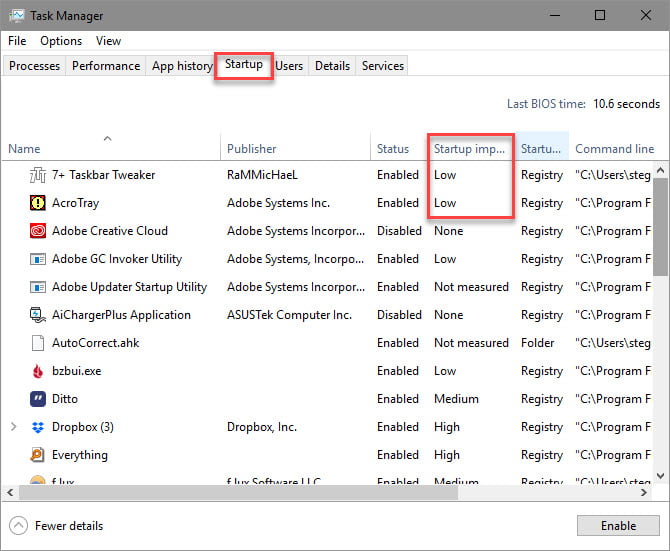This screenshot has height=551, width=670.
Task: Click the vertical scrollbar up arrow
Action: coord(661,170)
